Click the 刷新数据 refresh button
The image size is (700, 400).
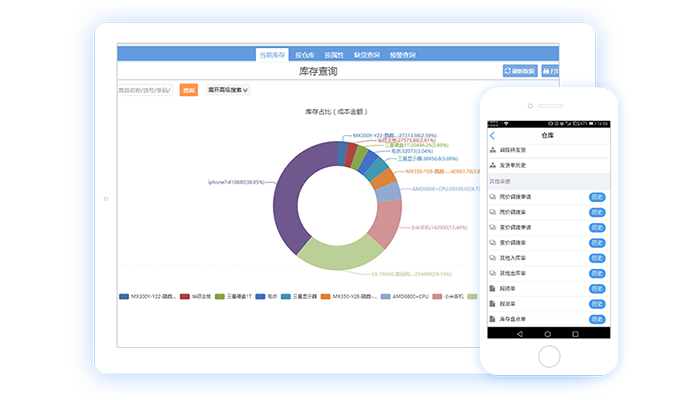coord(520,72)
